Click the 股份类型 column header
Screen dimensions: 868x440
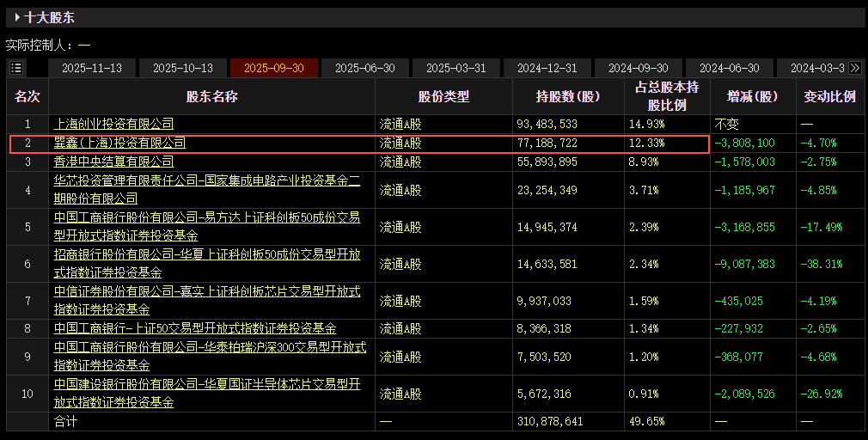pos(444,96)
